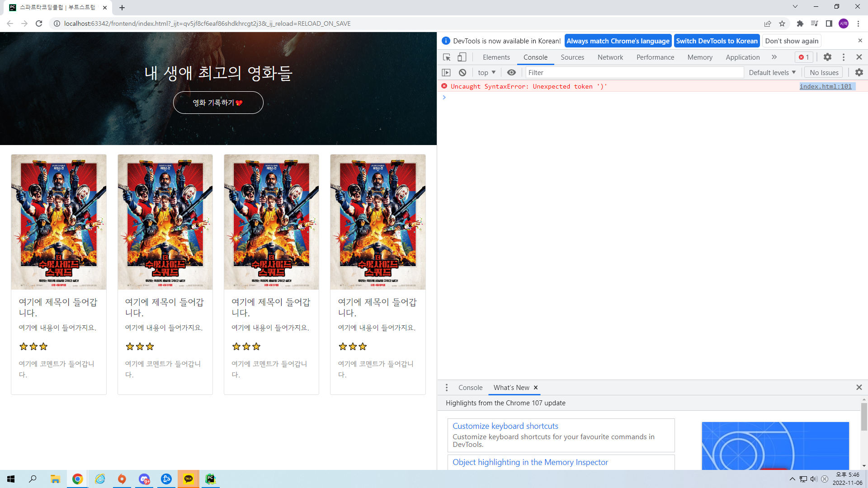This screenshot has width=868, height=488.
Task: Reload the page with refresh icon
Action: pyautogui.click(x=39, y=23)
